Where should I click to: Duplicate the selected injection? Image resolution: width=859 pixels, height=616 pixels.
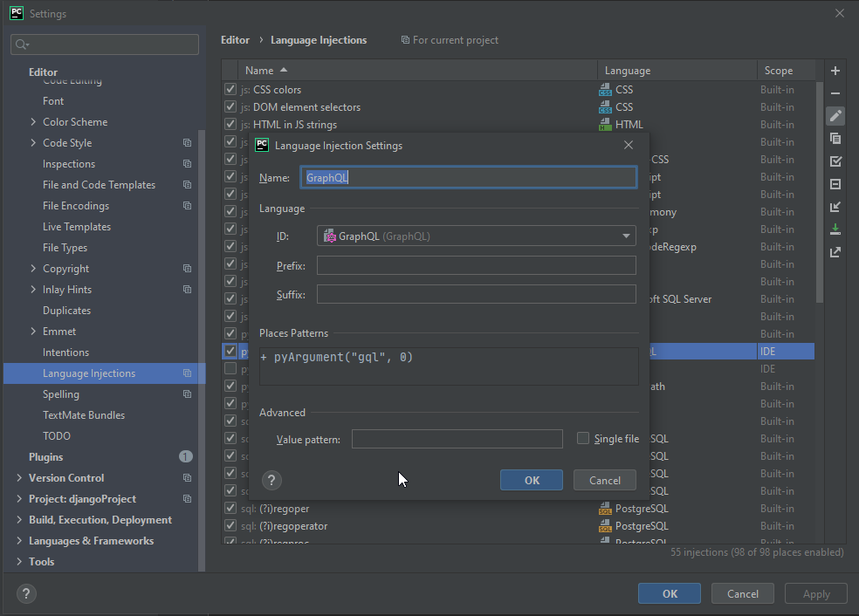click(835, 138)
